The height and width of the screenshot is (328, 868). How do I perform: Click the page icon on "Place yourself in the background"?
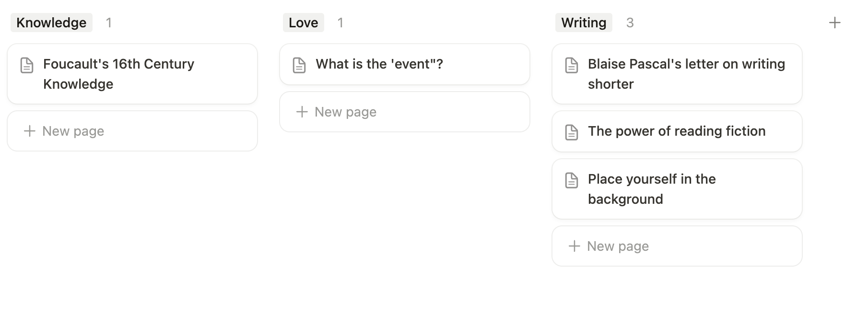(x=571, y=181)
